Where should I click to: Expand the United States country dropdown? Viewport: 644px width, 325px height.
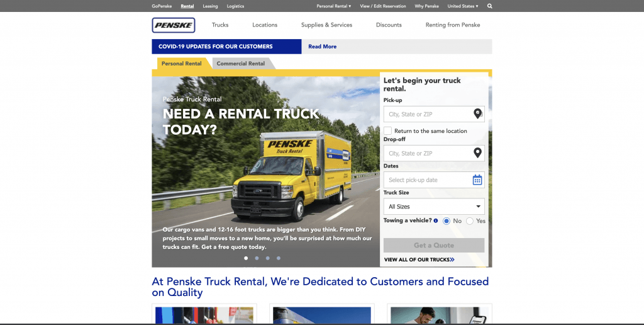(463, 6)
